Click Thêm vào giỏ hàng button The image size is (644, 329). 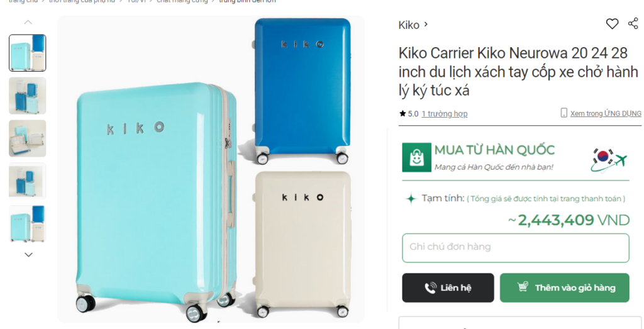point(564,287)
